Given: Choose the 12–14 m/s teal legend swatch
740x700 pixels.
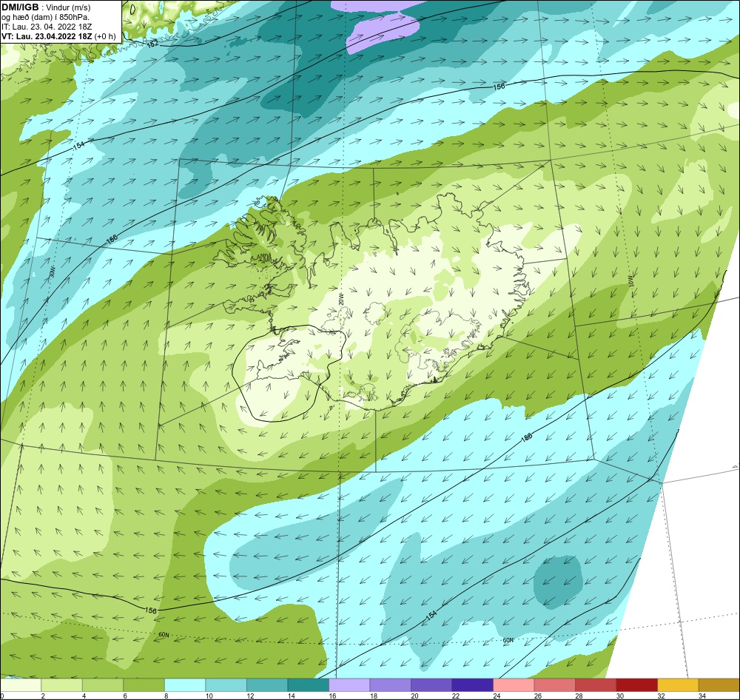Looking at the screenshot, I should 267,685.
